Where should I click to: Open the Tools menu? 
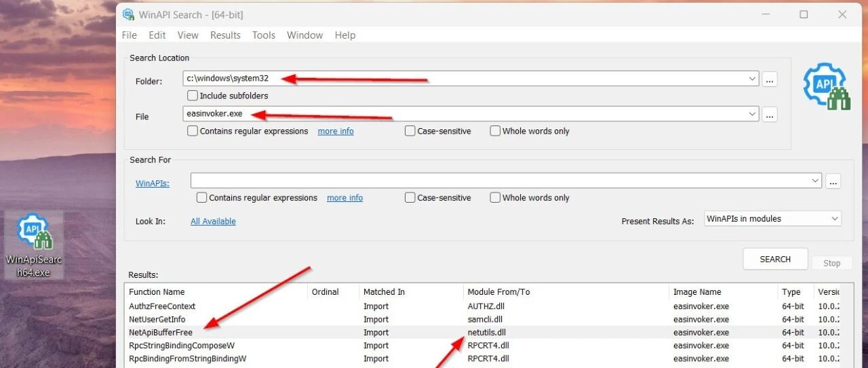[264, 35]
